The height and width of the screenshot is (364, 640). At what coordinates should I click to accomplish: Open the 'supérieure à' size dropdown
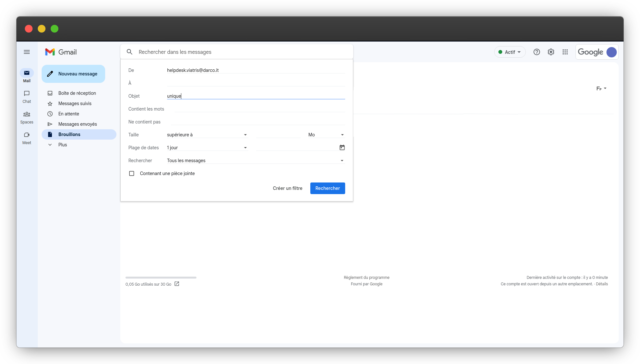click(x=207, y=135)
